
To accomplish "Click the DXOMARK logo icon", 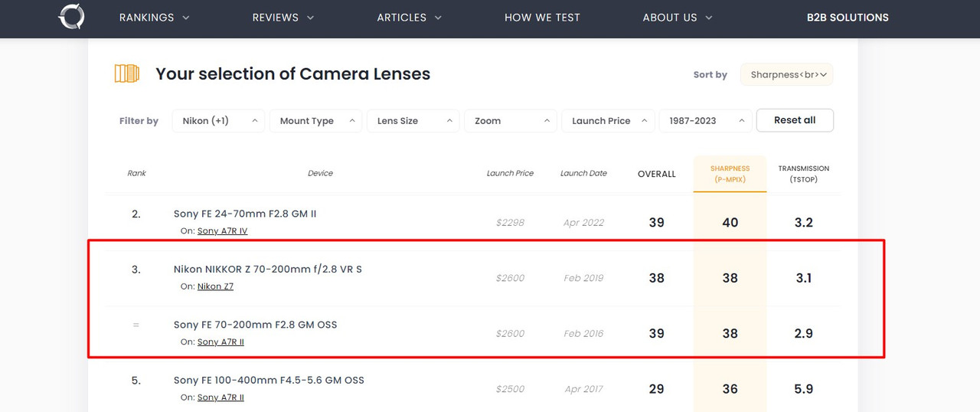I will click(x=71, y=17).
